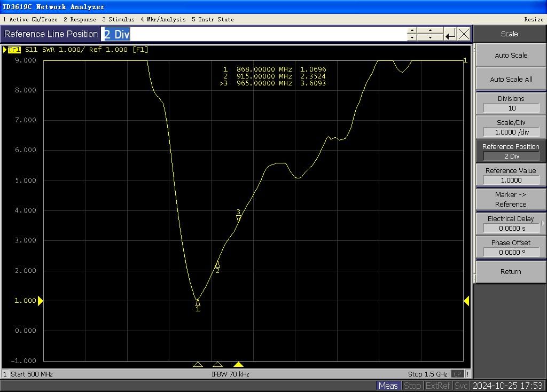Select marker 1 triangle at 868 MHz

[x=198, y=302]
